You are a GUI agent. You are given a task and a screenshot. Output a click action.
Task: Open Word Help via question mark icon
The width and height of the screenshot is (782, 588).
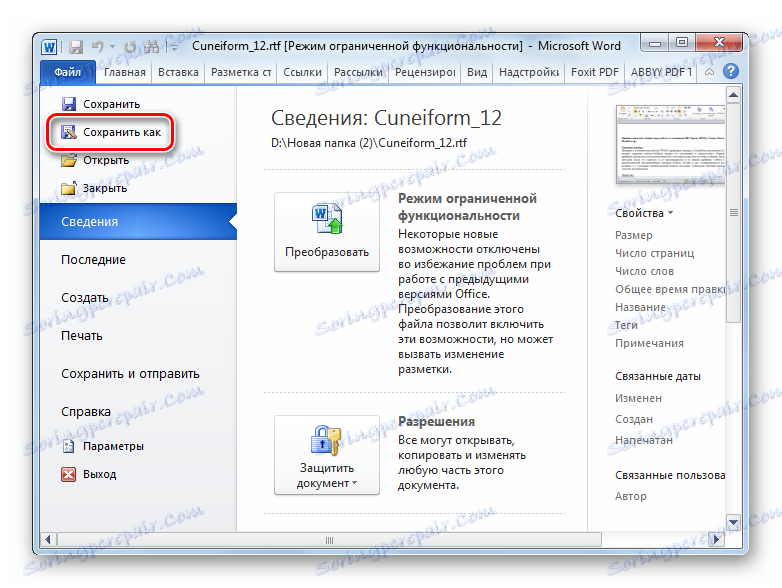coord(731,71)
